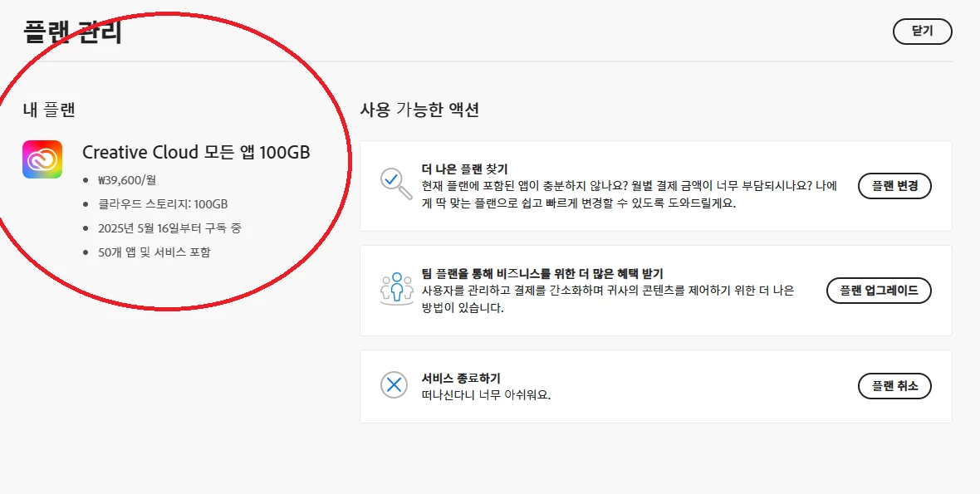The height and width of the screenshot is (494, 980).
Task: Click the team people icon for 팀 플랜
Action: point(396,289)
